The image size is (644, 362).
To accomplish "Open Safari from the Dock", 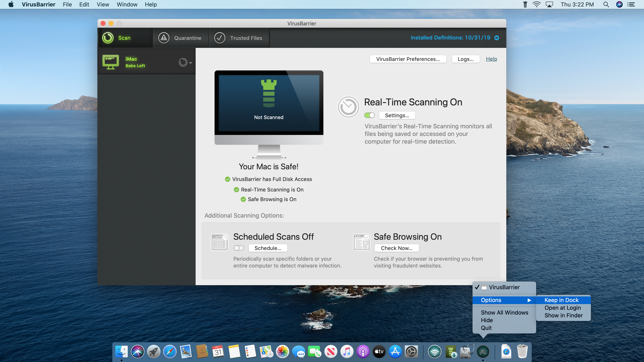I will tap(170, 352).
